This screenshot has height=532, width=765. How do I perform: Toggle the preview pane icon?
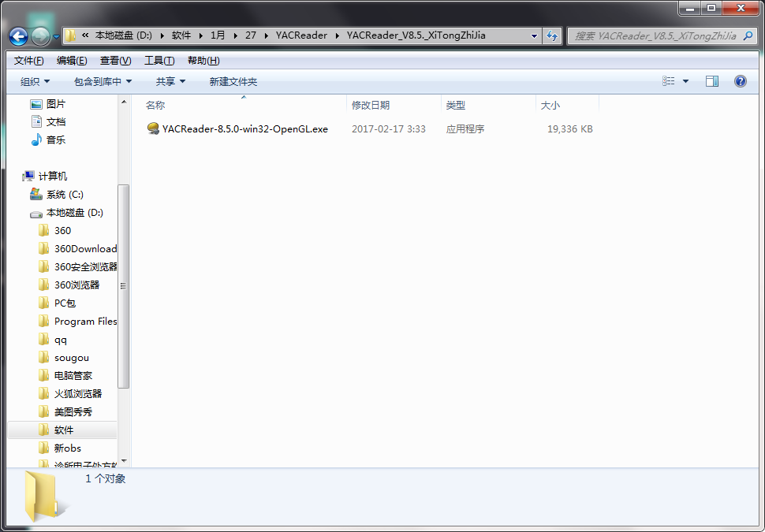(712, 81)
